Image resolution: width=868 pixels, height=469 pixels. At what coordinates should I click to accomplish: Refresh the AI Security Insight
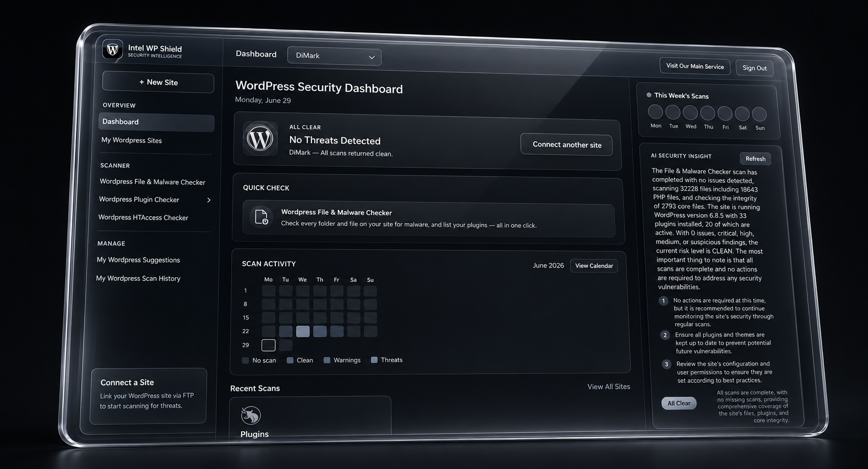point(756,159)
